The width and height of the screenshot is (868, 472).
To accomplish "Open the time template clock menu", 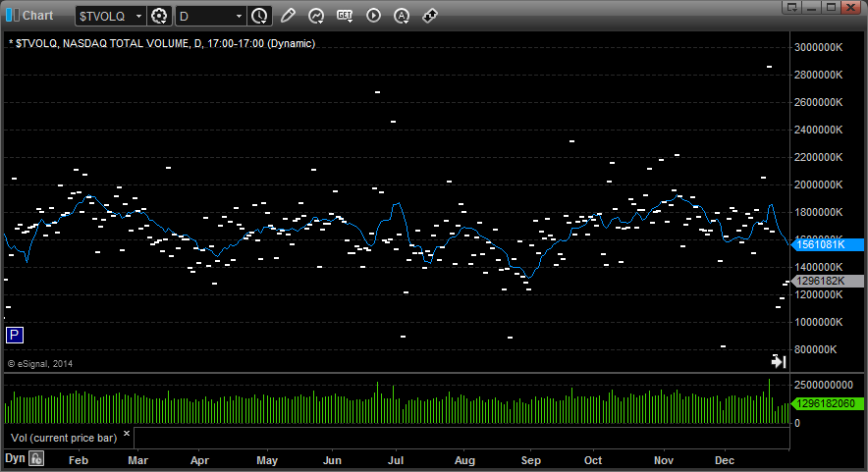I will 259,16.
